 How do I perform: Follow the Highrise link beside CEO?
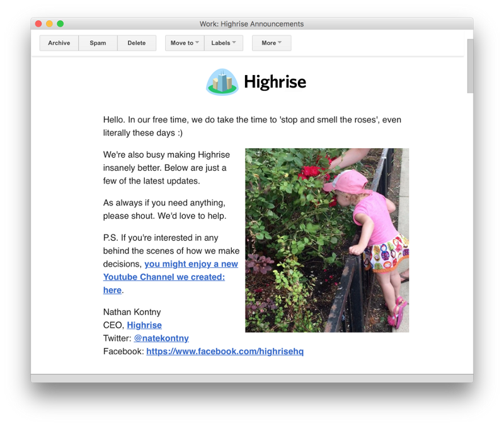[144, 325]
